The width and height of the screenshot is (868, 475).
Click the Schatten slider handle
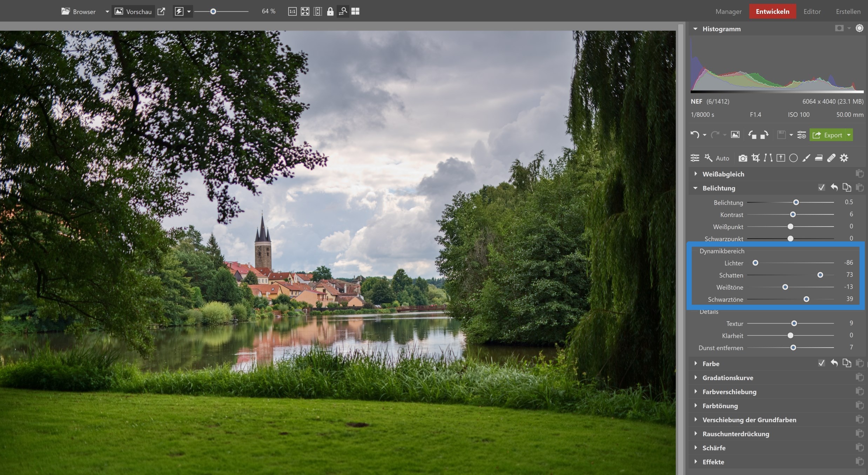coord(820,275)
